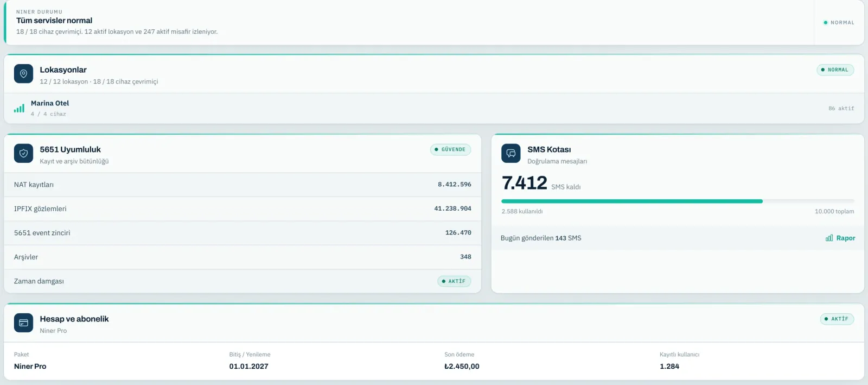Click the Kayıtlı kullanıcı value 1.284
The image size is (868, 385).
(x=669, y=367)
